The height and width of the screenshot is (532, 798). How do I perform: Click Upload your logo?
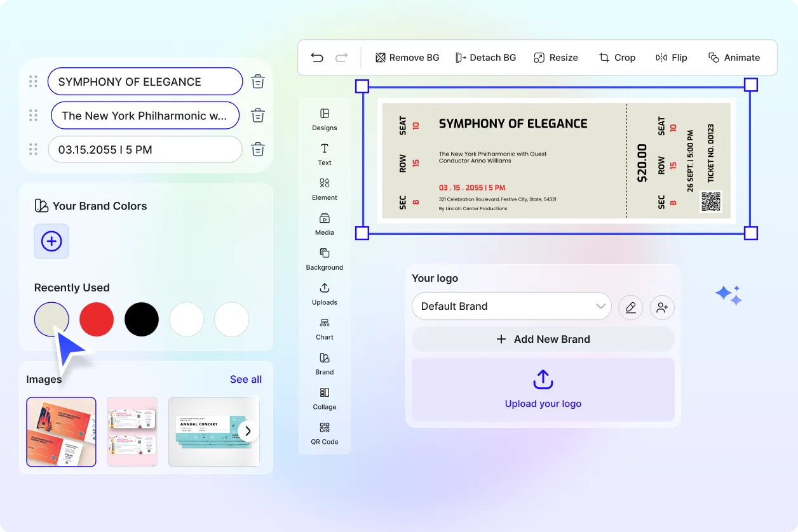(x=543, y=388)
